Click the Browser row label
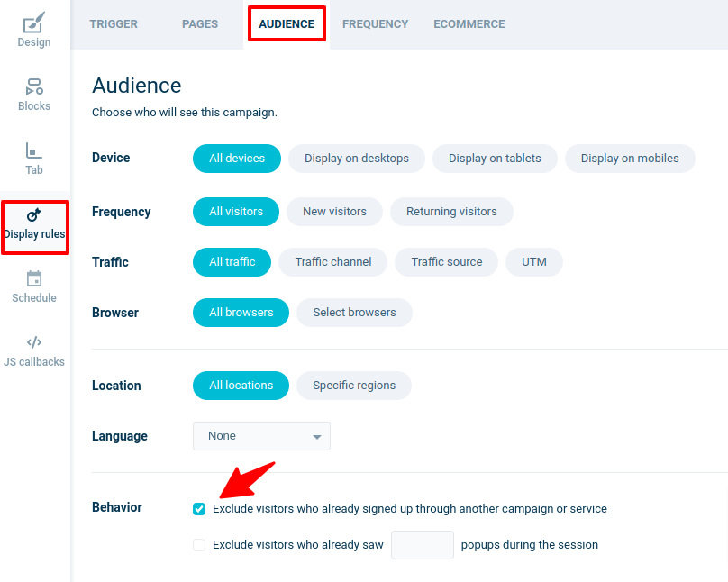728x582 pixels. click(115, 313)
